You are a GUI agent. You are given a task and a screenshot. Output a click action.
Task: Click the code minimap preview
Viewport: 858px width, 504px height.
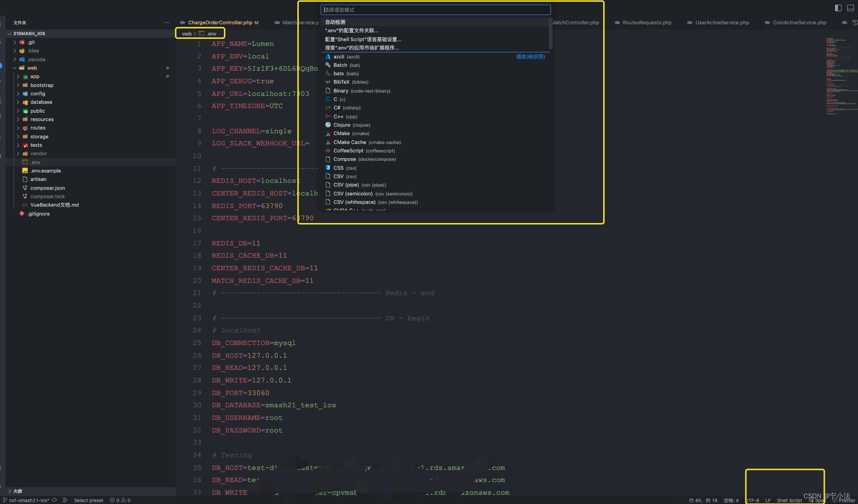pyautogui.click(x=842, y=76)
